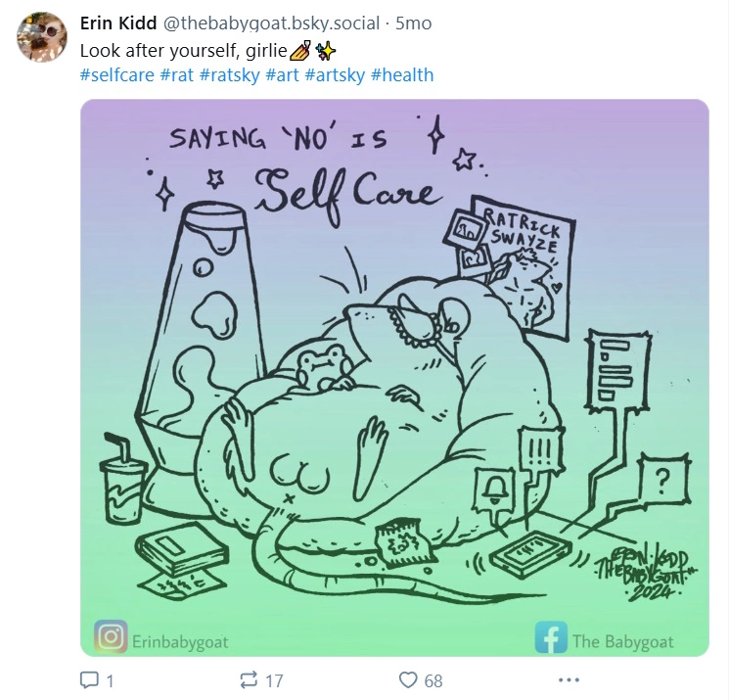Viewport: 729px width, 700px height.
Task: Repost using the arrows icon
Action: [x=248, y=680]
